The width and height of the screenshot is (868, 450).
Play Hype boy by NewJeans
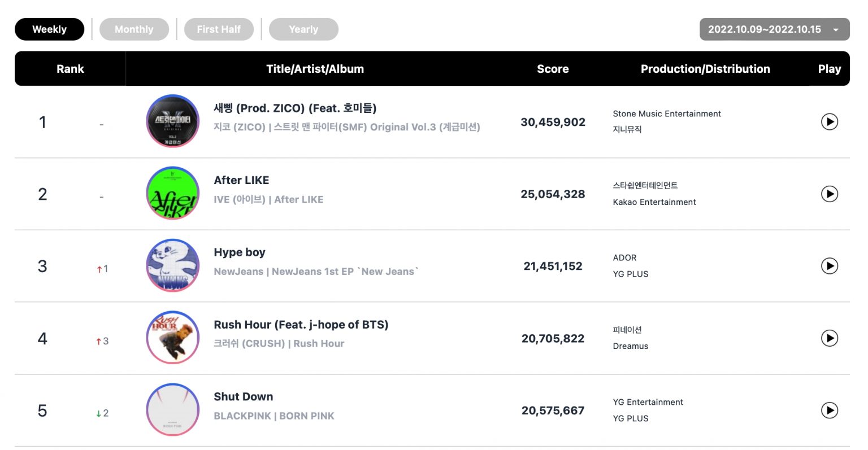point(829,266)
